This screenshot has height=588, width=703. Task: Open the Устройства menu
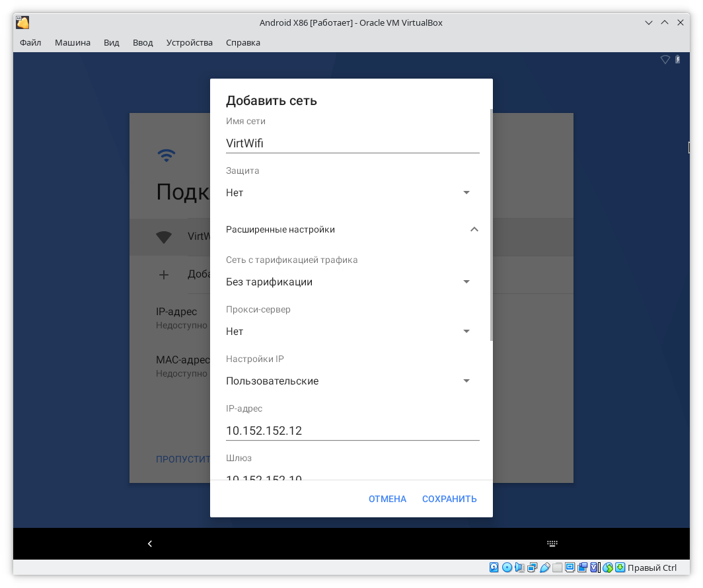(190, 42)
